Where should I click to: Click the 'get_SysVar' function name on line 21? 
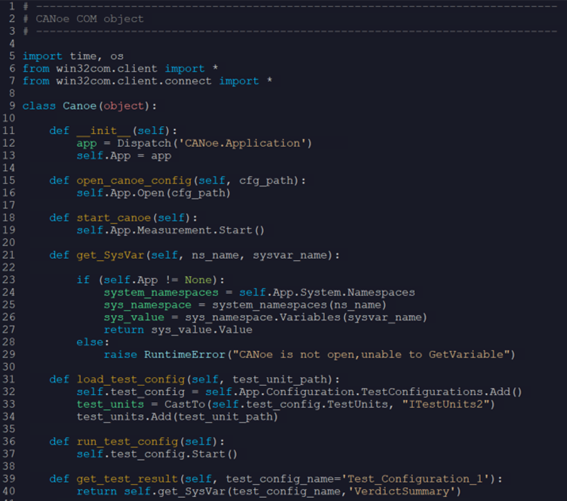110,255
